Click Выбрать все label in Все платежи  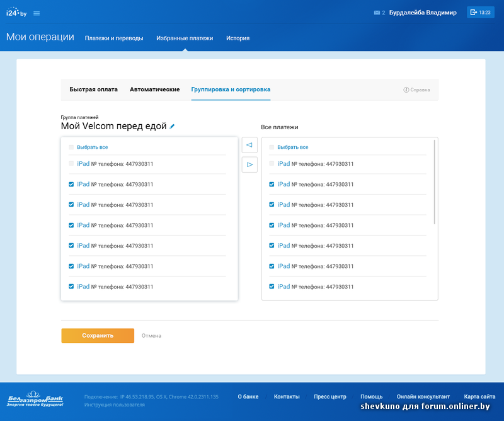293,147
